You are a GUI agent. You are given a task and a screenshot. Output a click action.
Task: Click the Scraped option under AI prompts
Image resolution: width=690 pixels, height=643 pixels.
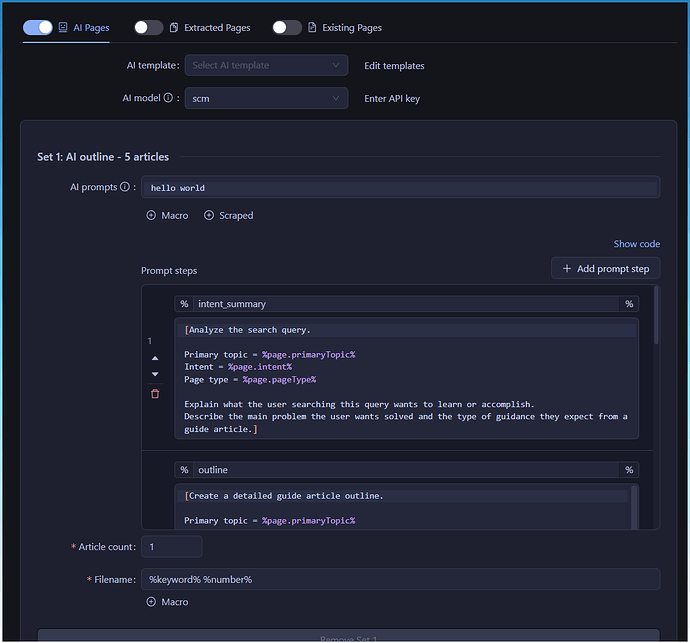(228, 216)
